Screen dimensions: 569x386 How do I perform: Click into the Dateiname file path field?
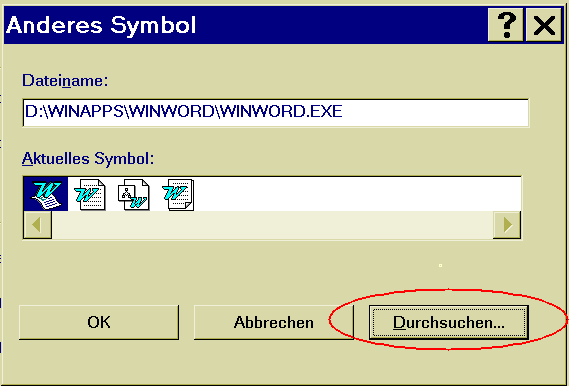[x=275, y=112]
